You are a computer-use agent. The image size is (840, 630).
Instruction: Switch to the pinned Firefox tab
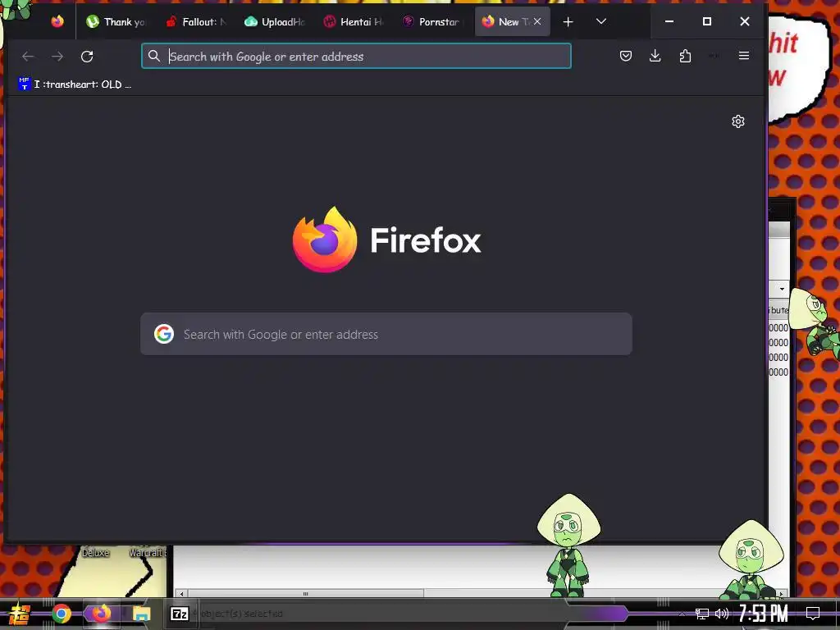(x=57, y=21)
